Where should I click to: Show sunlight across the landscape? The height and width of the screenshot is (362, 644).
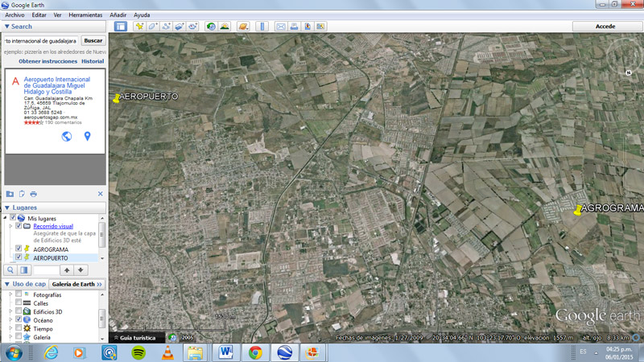click(225, 27)
